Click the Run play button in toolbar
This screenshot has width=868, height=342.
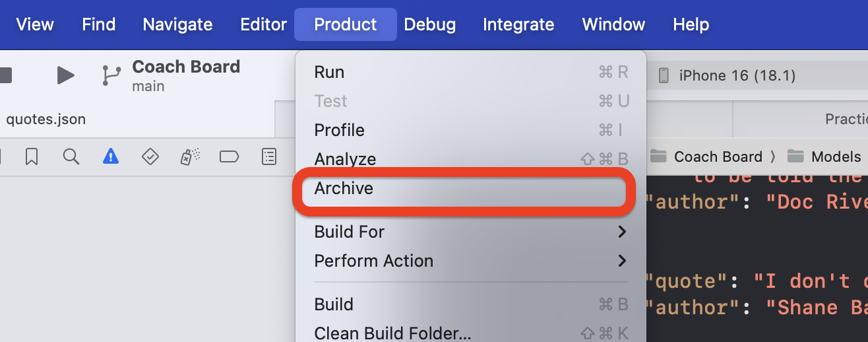click(x=65, y=75)
